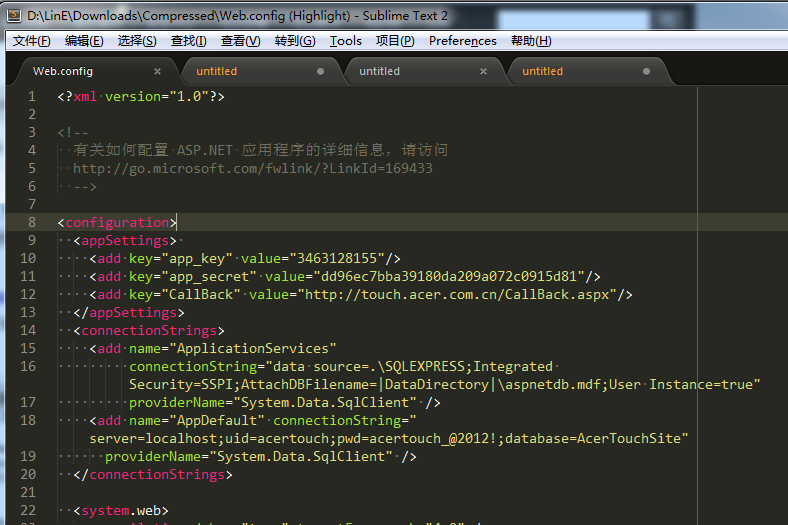The height and width of the screenshot is (525, 788).
Task: Click the closing connectionStrings tag
Action: pos(153,475)
